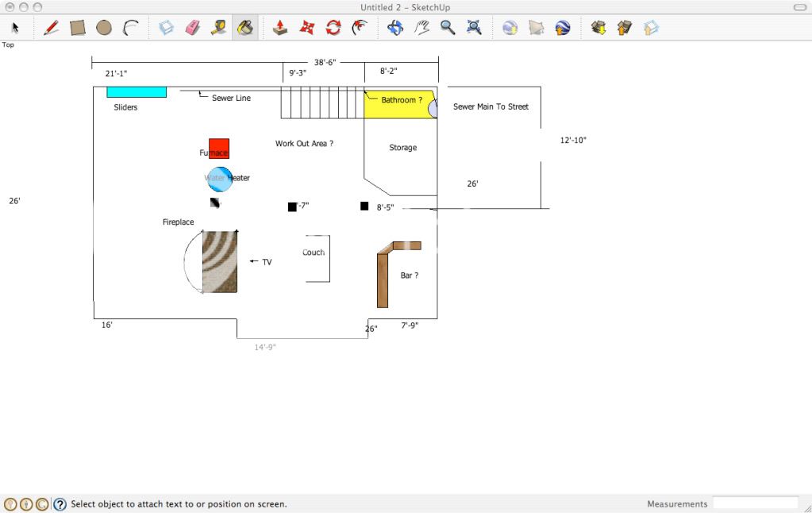The width and height of the screenshot is (812, 513).
Task: Open the help question mark icon
Action: [x=60, y=503]
